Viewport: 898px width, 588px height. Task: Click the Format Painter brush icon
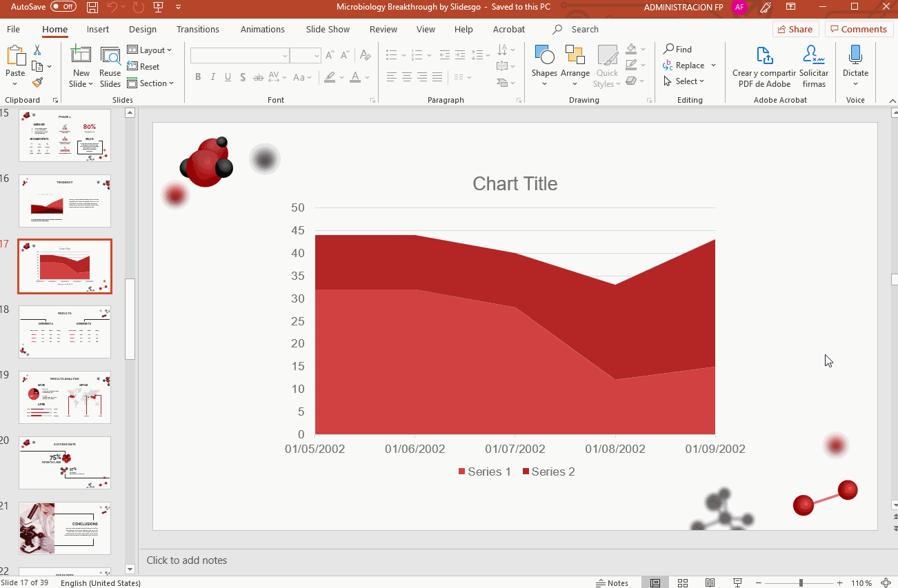click(x=37, y=83)
